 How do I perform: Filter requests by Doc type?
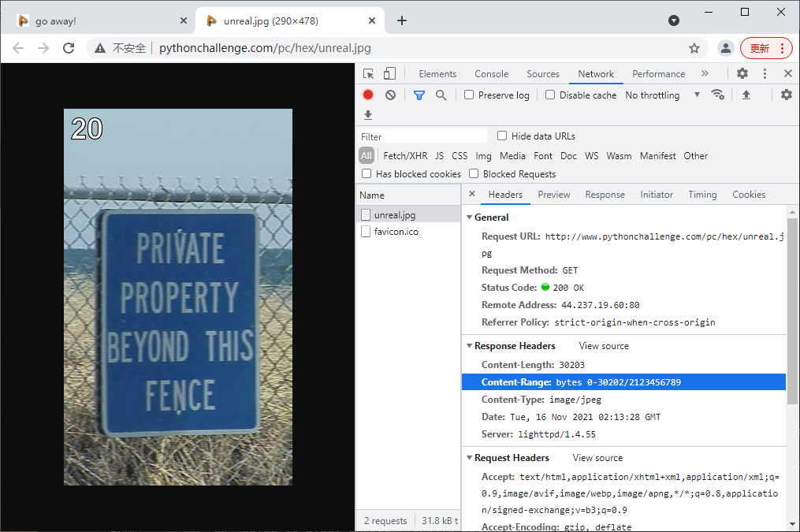coord(568,155)
